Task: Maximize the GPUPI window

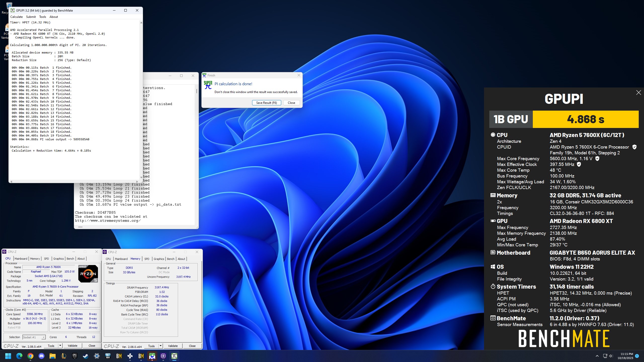Action: click(126, 10)
